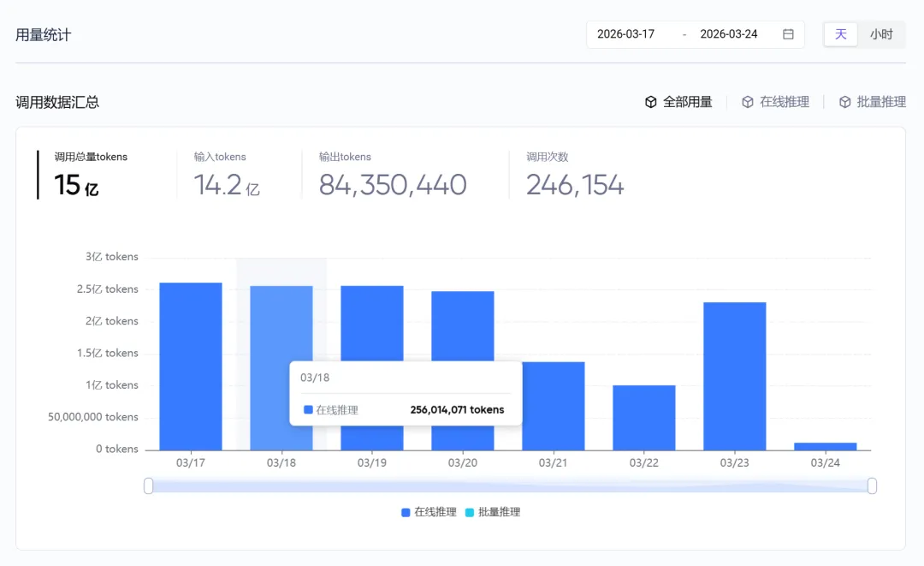The height and width of the screenshot is (566, 924).
Task: Click the 批量推理 cube icon in filter tabs
Action: point(844,102)
